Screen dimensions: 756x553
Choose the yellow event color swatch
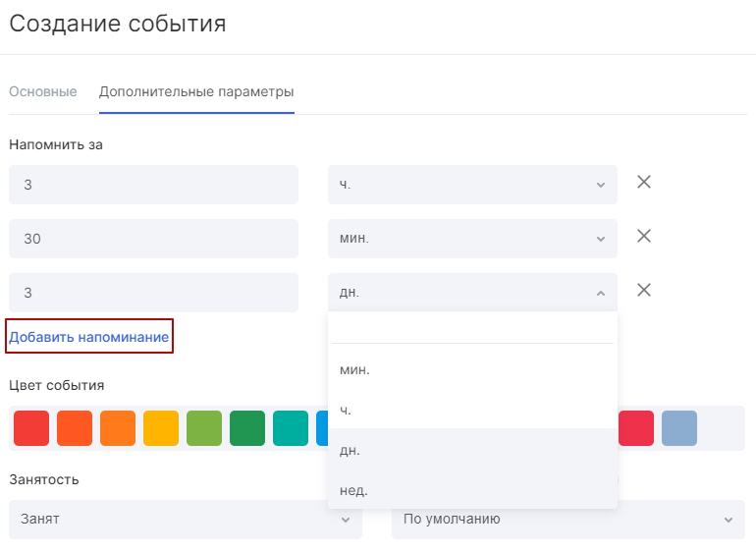161,428
